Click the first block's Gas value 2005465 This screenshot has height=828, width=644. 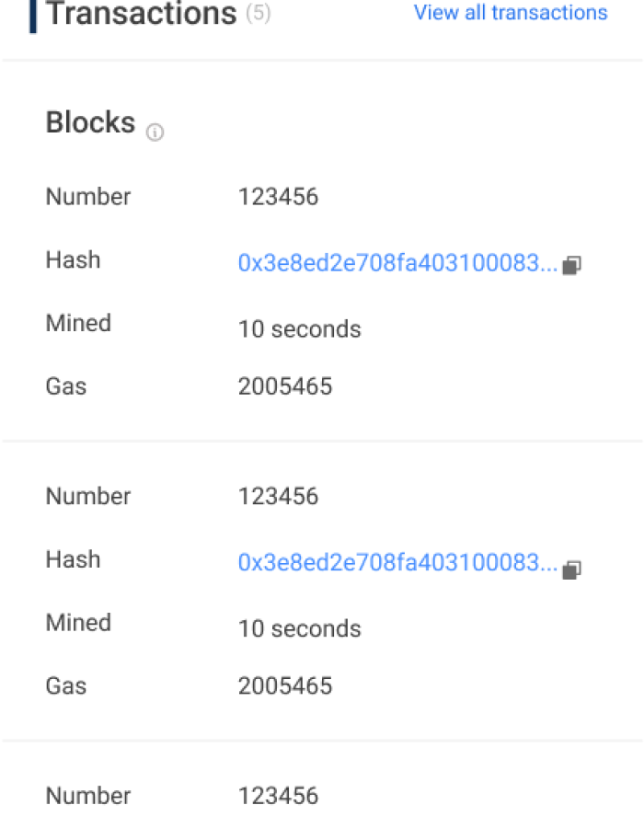pos(284,385)
